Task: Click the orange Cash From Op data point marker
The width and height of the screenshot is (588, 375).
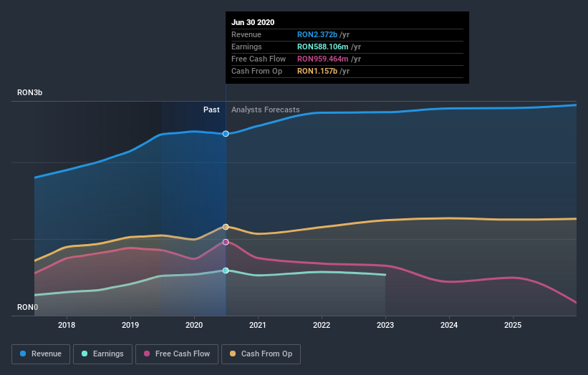Action: [x=226, y=227]
